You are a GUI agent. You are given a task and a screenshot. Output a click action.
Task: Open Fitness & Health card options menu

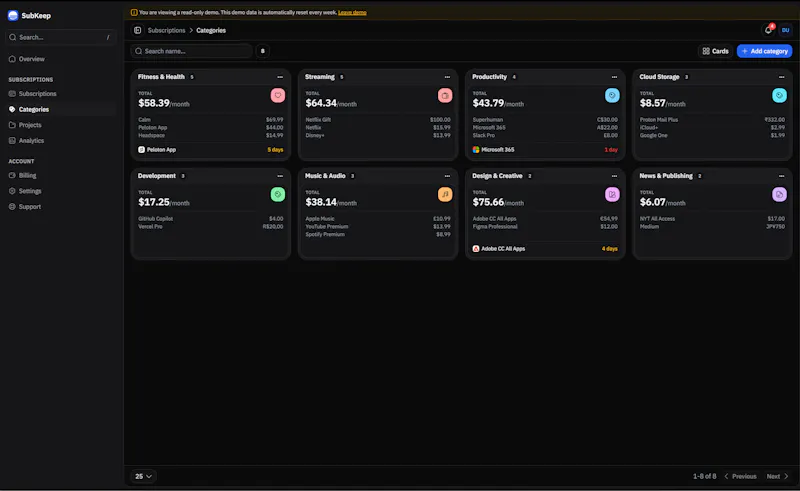click(x=280, y=77)
